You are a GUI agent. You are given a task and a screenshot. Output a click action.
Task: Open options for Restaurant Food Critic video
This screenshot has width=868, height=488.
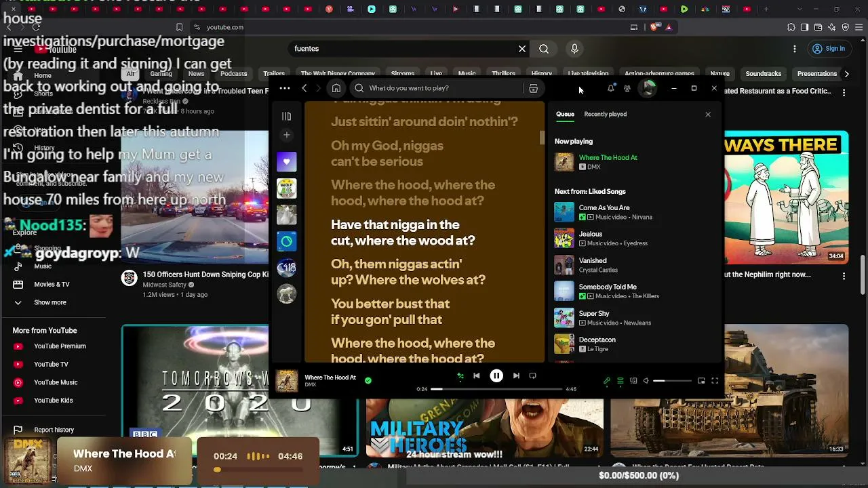coord(844,91)
